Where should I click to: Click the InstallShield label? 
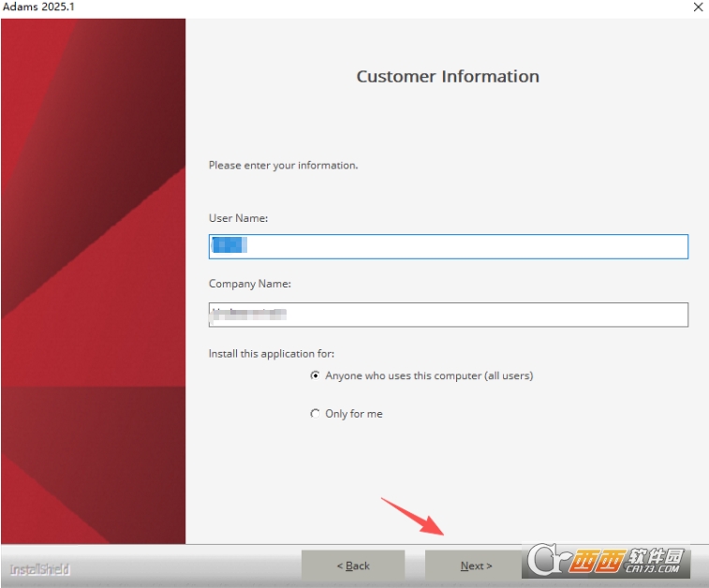click(x=39, y=569)
